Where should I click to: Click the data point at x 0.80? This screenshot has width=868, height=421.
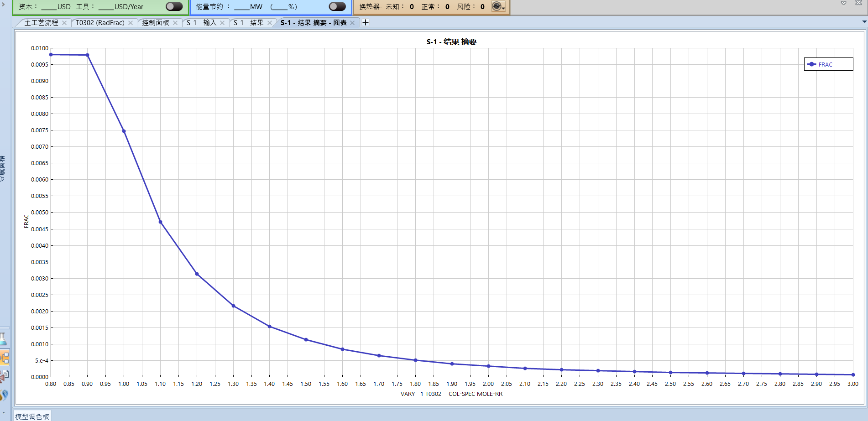click(51, 55)
